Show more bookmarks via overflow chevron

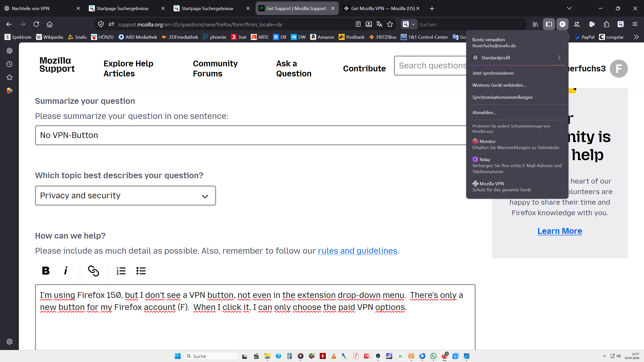(636, 37)
